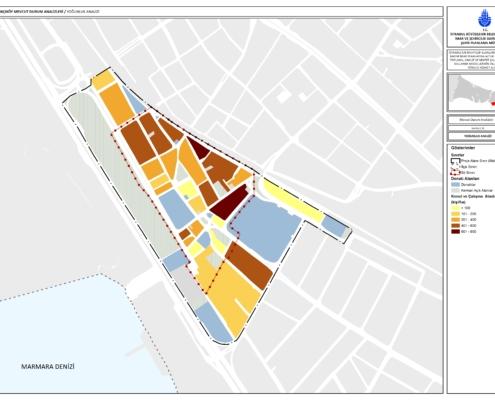Click the blue parcel at southern tip
The width and height of the screenshot is (495, 400).
point(214,323)
